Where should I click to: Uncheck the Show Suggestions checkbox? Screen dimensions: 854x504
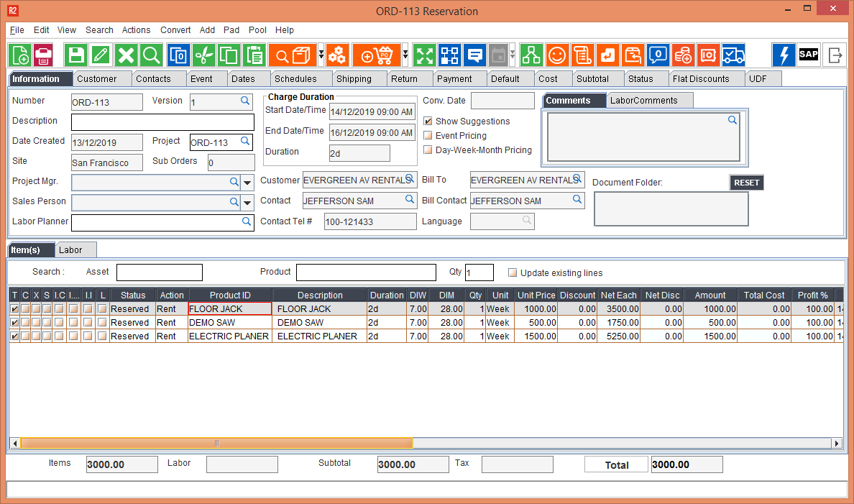428,122
